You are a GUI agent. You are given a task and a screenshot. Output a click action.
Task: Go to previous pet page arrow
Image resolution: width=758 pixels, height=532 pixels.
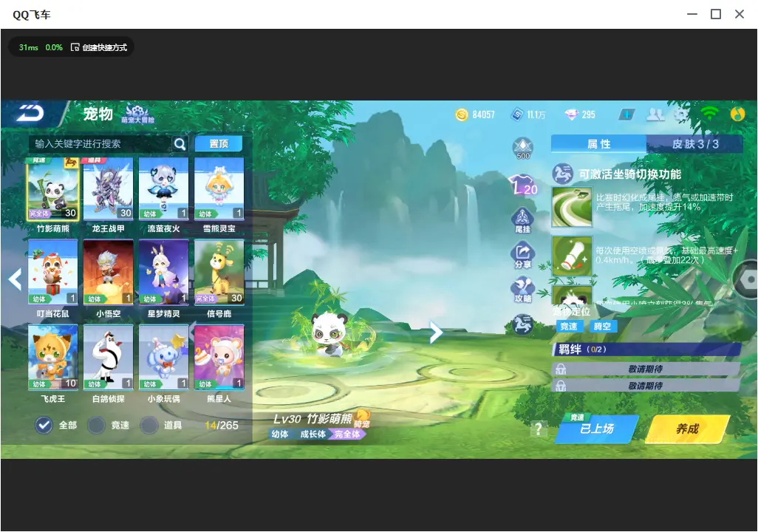pos(15,279)
